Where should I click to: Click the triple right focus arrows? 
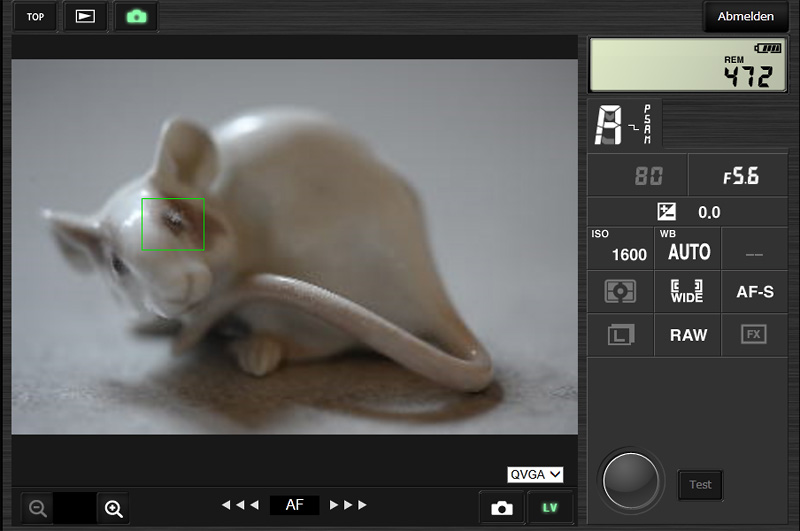coord(348,505)
